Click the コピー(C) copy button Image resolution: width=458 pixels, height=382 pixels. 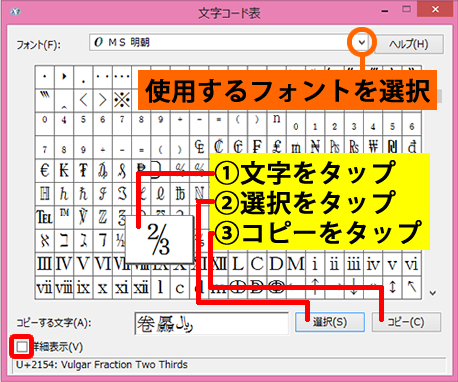tap(406, 322)
